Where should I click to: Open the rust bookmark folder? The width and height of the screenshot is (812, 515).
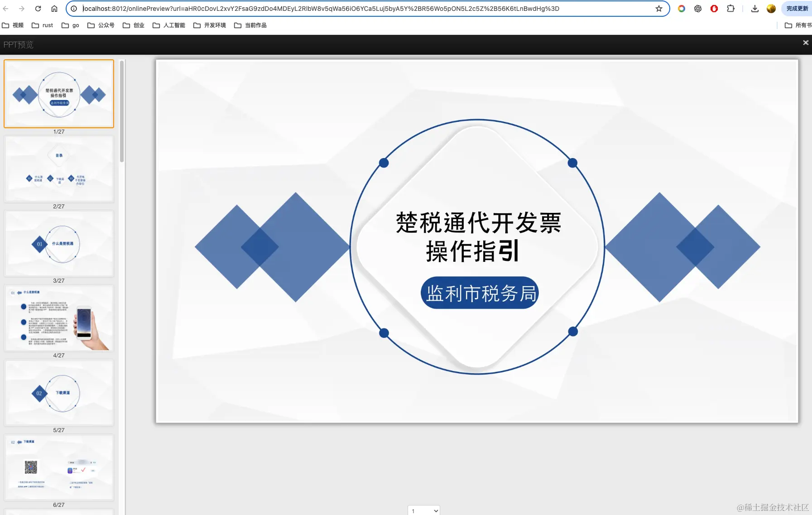[x=42, y=25]
